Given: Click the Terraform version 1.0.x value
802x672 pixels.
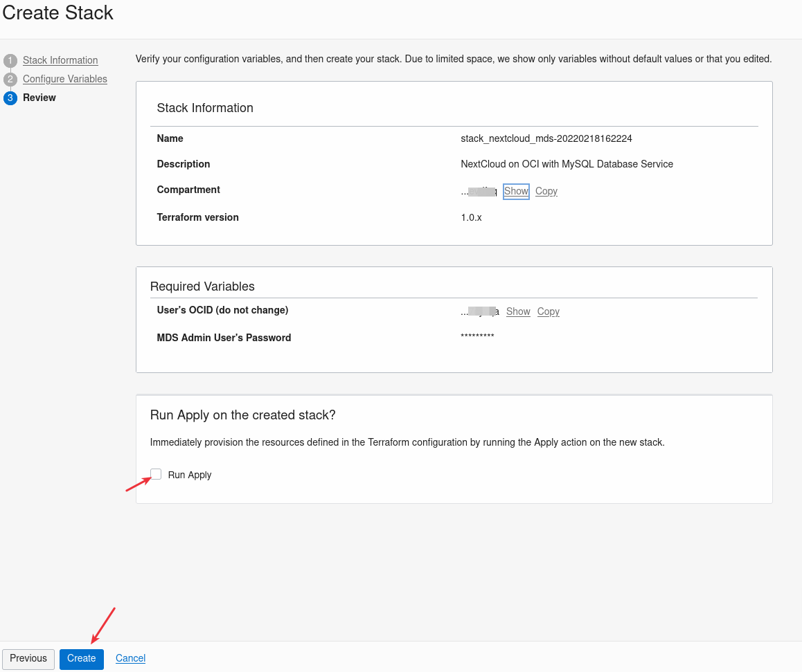Looking at the screenshot, I should pyautogui.click(x=471, y=217).
